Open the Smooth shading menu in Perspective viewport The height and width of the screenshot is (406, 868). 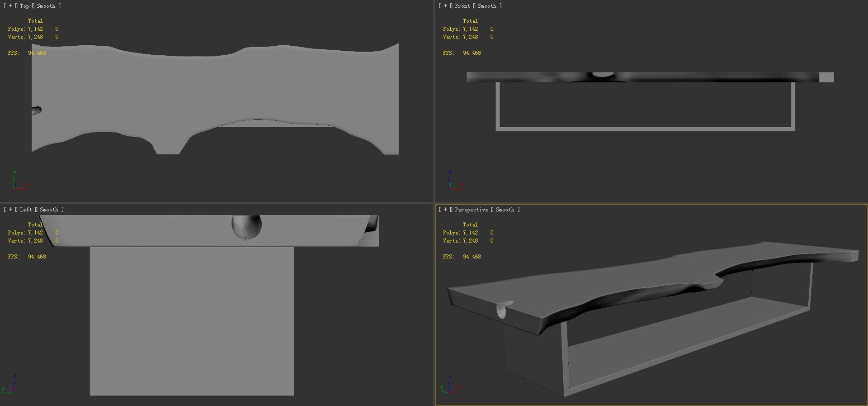(x=505, y=210)
